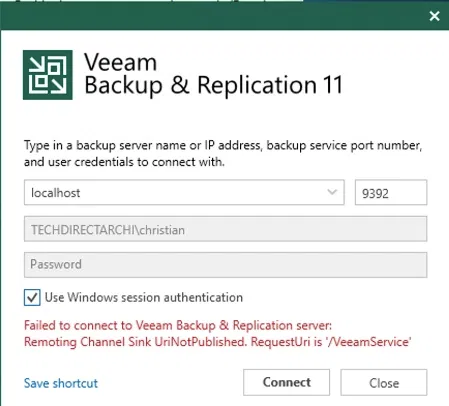Click the "Veeam" word in the heading
This screenshot has height=406, width=449.
tap(120, 62)
